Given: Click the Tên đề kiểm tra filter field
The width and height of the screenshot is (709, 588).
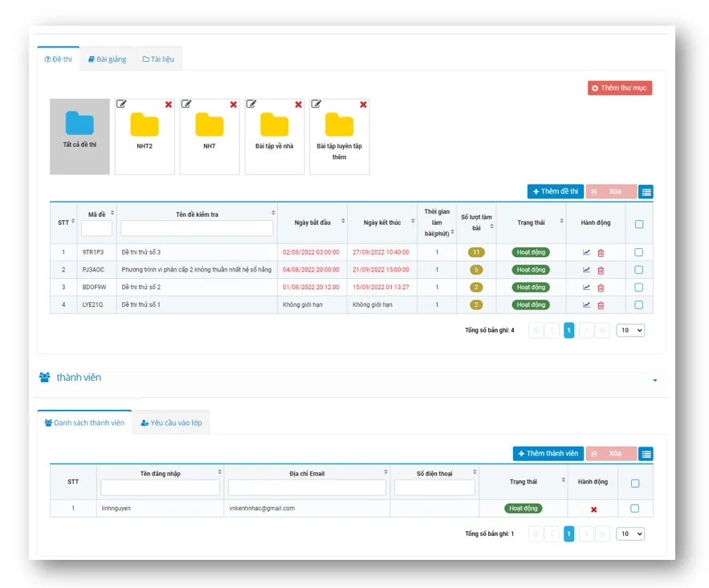Looking at the screenshot, I should 197,229.
